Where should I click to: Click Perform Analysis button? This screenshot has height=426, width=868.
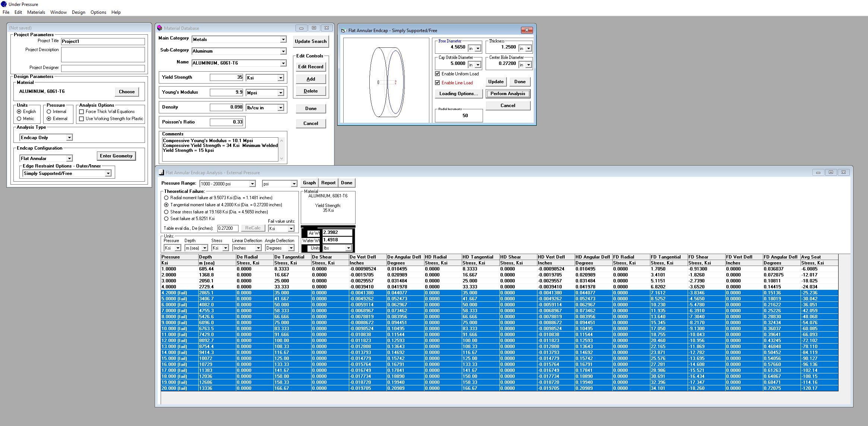coord(508,94)
